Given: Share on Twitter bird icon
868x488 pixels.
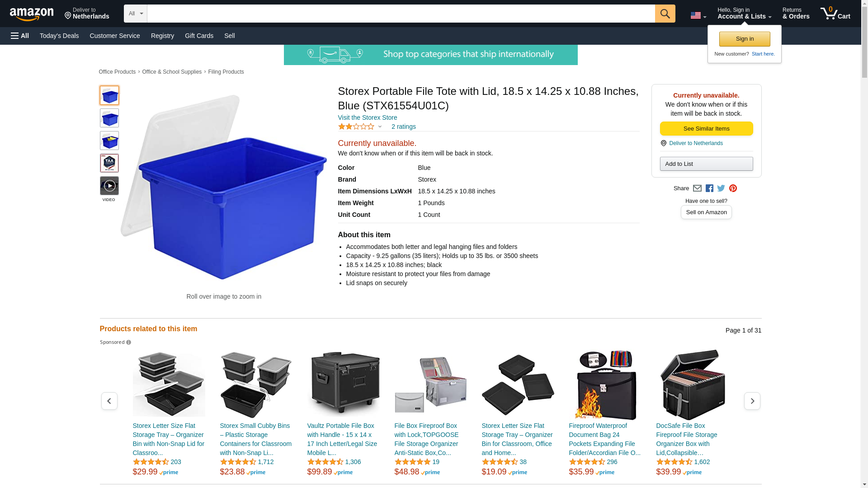Looking at the screenshot, I should (721, 188).
